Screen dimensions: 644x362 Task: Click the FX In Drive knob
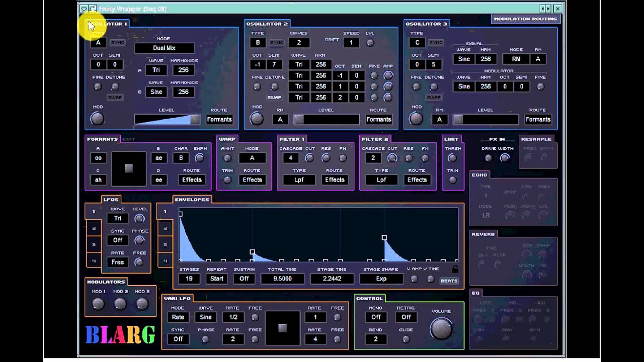pos(488,158)
